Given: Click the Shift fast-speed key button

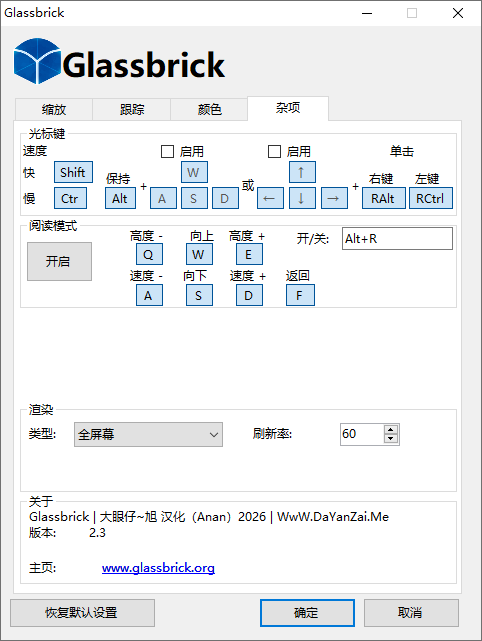Looking at the screenshot, I should click(x=73, y=172).
